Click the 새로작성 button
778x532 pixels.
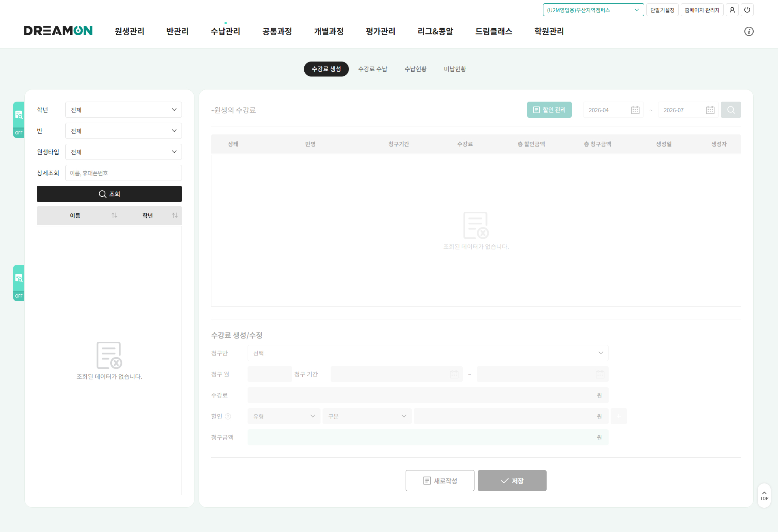point(440,481)
